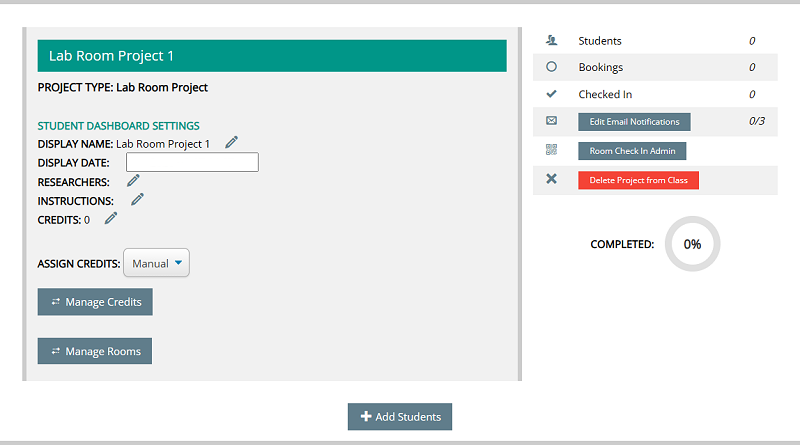Edit Researchers using the pencil icon
The image size is (800, 445).
133,181
